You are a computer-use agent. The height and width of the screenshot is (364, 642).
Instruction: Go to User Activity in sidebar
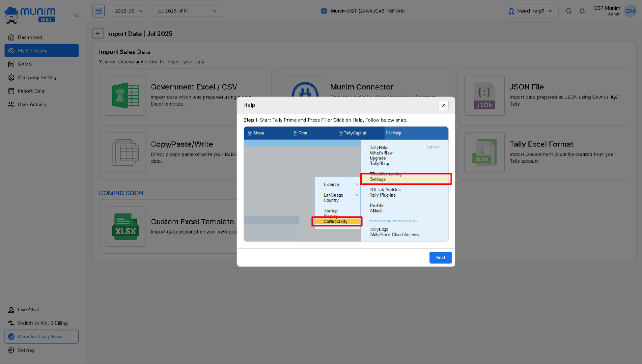pyautogui.click(x=32, y=104)
